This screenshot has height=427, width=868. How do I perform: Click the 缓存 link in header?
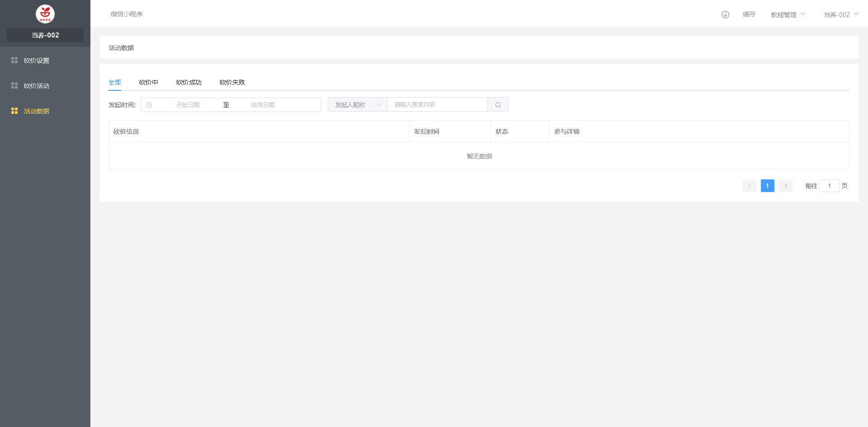(x=749, y=14)
